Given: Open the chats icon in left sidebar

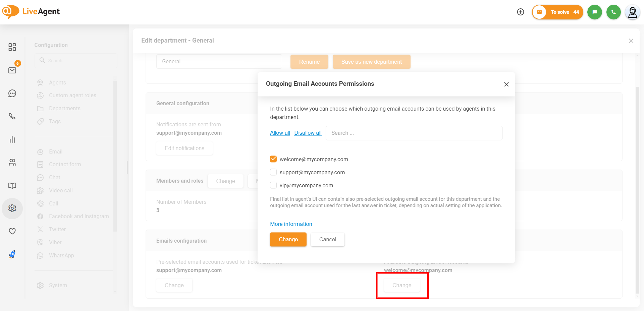Looking at the screenshot, I should pyautogui.click(x=12, y=94).
